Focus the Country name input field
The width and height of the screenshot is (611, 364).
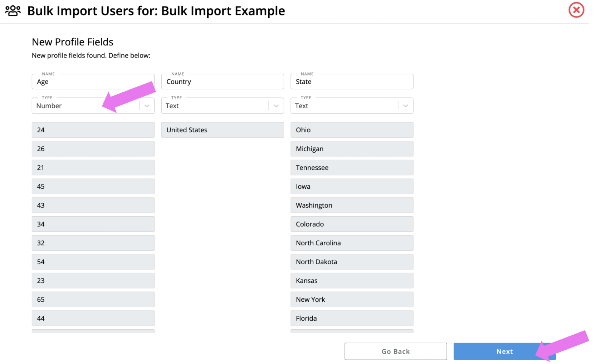(x=223, y=82)
